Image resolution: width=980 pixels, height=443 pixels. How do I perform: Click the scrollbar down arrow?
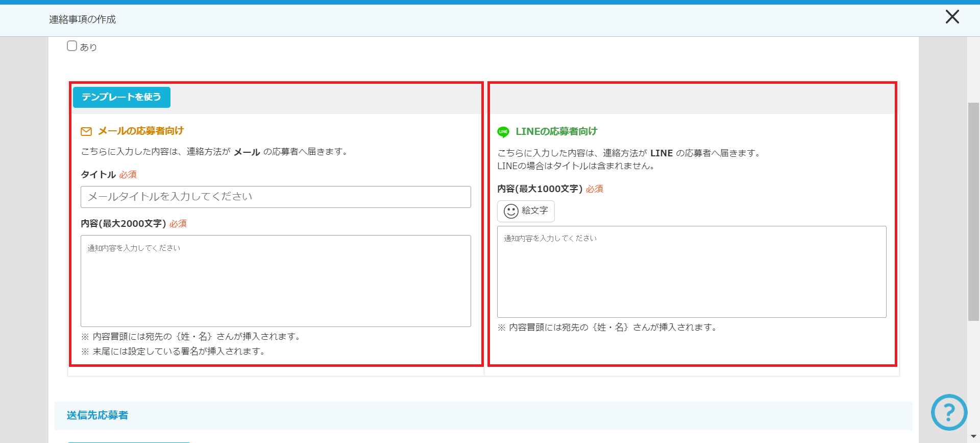click(973, 436)
